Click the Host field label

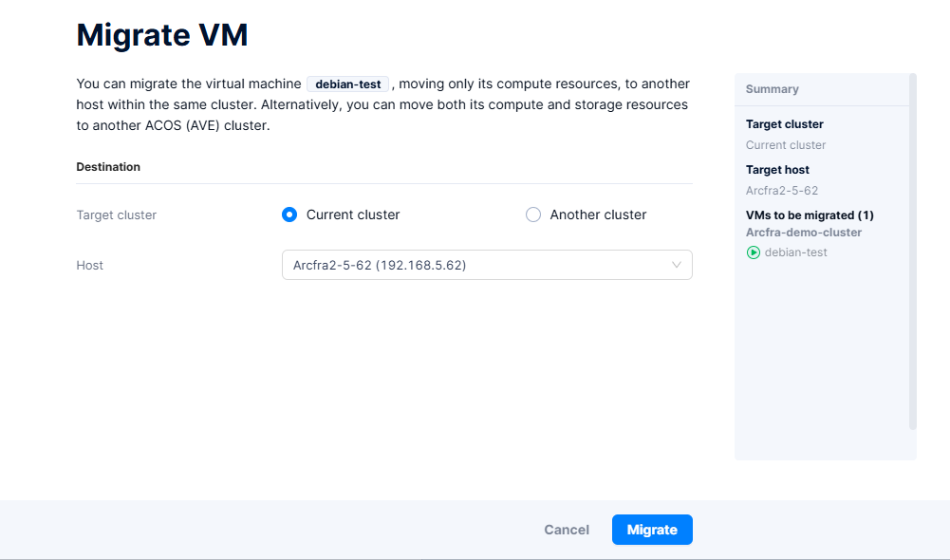90,265
